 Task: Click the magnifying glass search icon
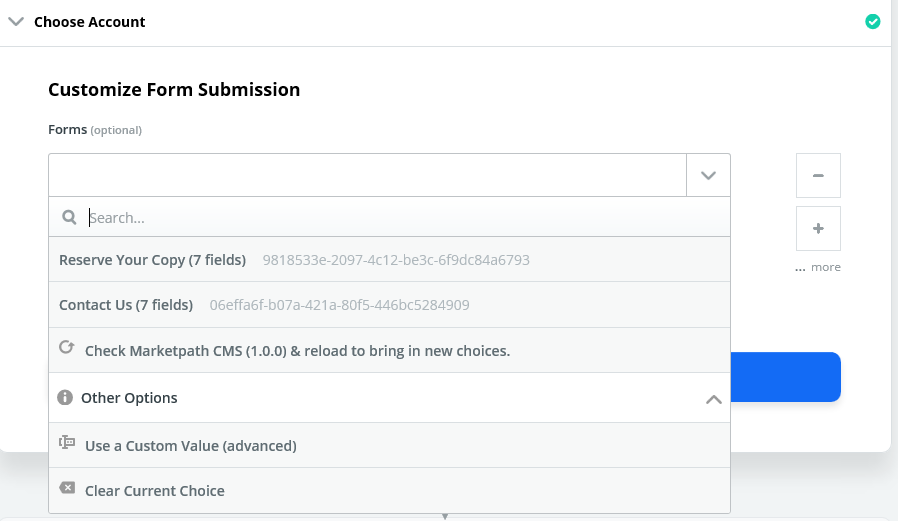[69, 218]
